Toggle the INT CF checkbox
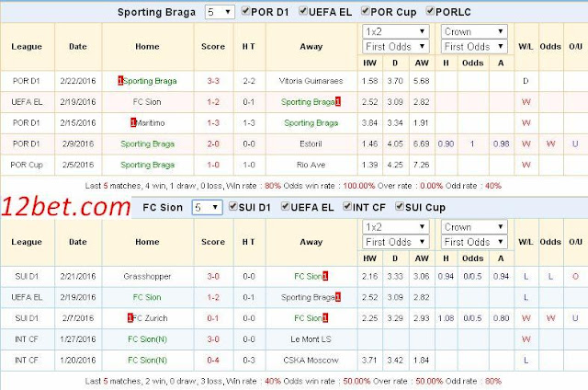 pos(347,206)
